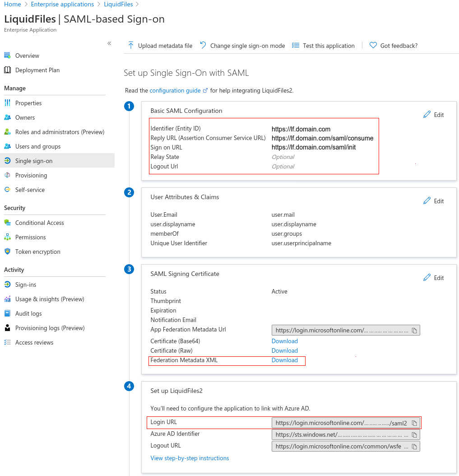Navigate to Enterprise applications breadcrumb
The height and width of the screenshot is (476, 459).
tap(62, 4)
